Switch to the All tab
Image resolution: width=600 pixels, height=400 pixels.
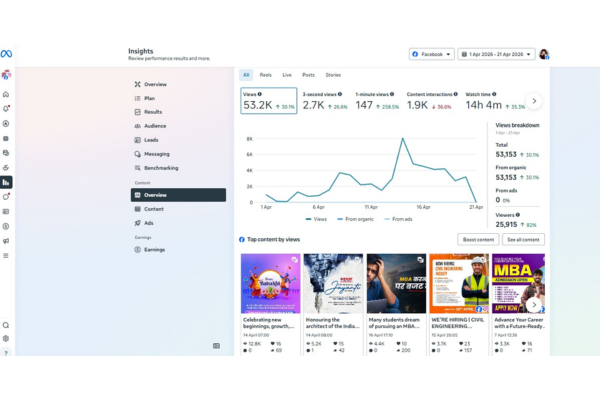click(x=246, y=75)
